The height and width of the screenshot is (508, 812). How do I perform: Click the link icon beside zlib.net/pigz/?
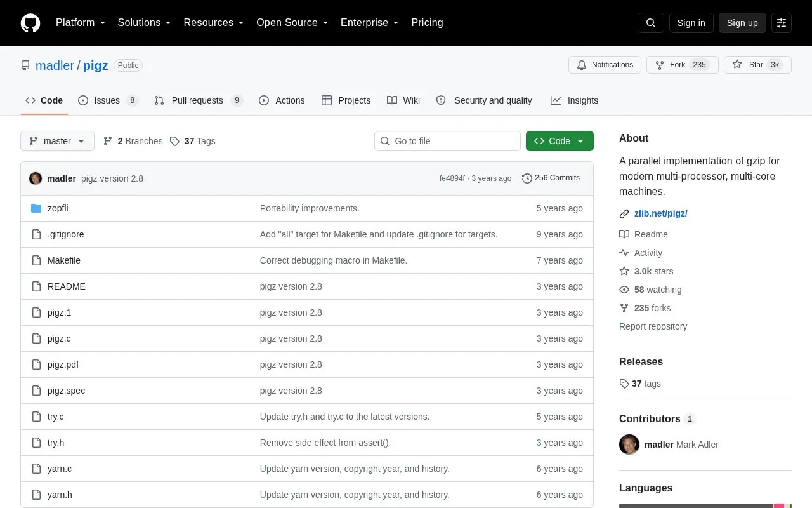[624, 214]
